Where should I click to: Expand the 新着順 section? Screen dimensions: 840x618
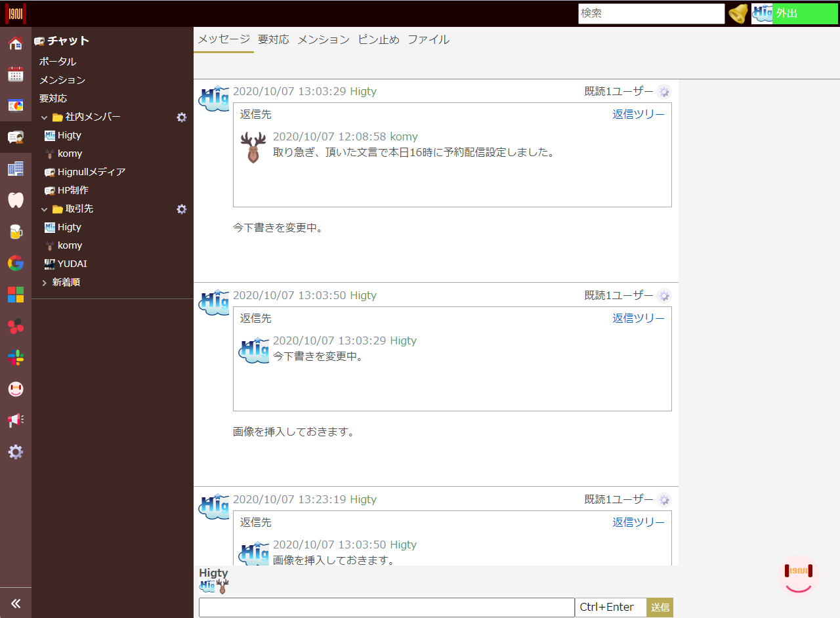coord(44,282)
